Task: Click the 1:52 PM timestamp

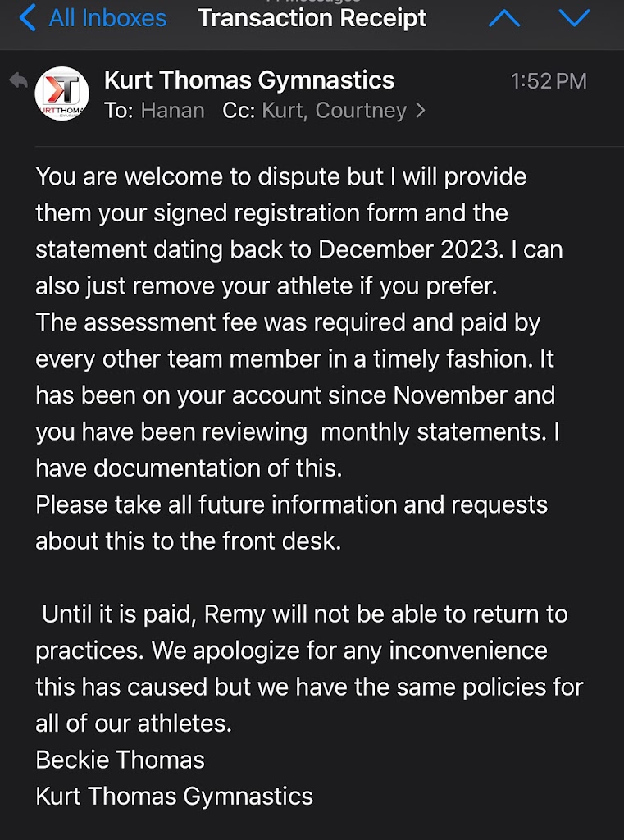Action: tap(549, 81)
